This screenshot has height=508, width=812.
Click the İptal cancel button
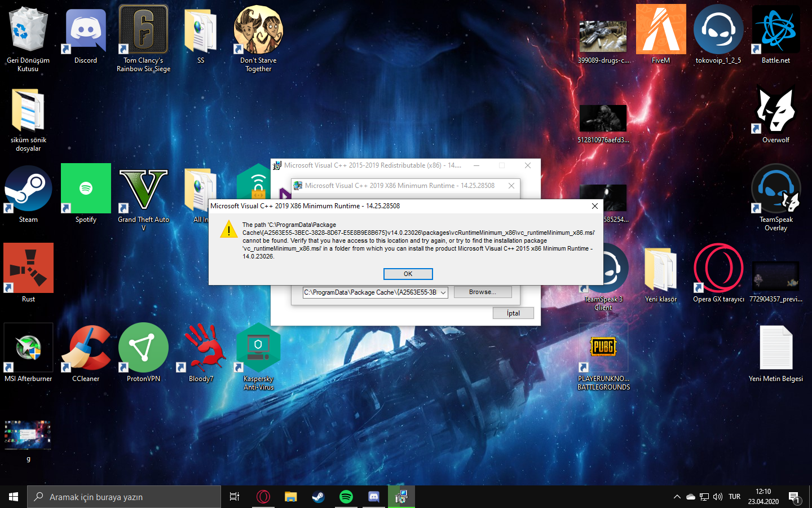click(x=513, y=313)
